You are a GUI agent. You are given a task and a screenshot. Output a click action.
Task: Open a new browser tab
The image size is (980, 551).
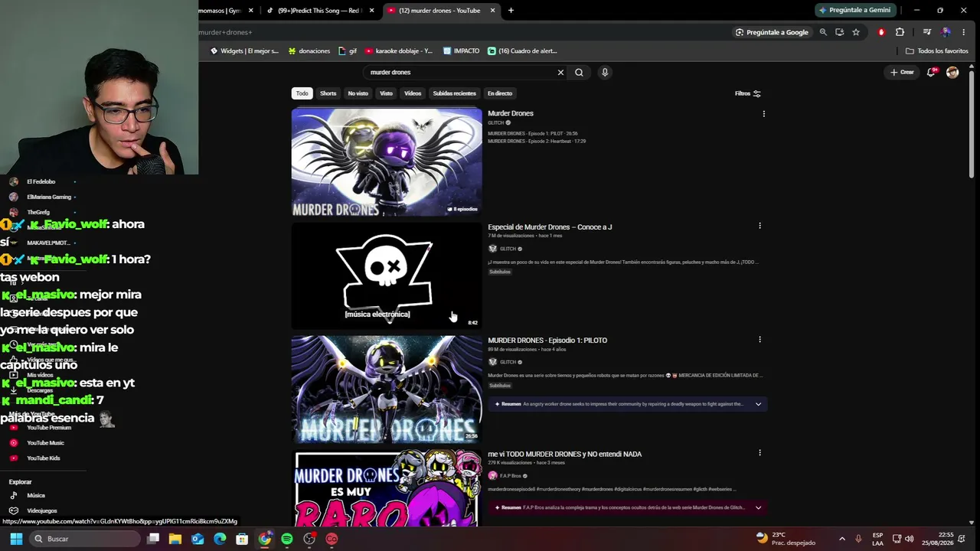pos(511,11)
